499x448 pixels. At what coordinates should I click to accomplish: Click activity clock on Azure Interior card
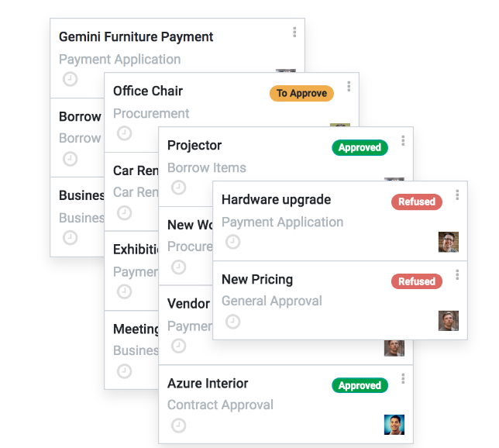pos(178,425)
